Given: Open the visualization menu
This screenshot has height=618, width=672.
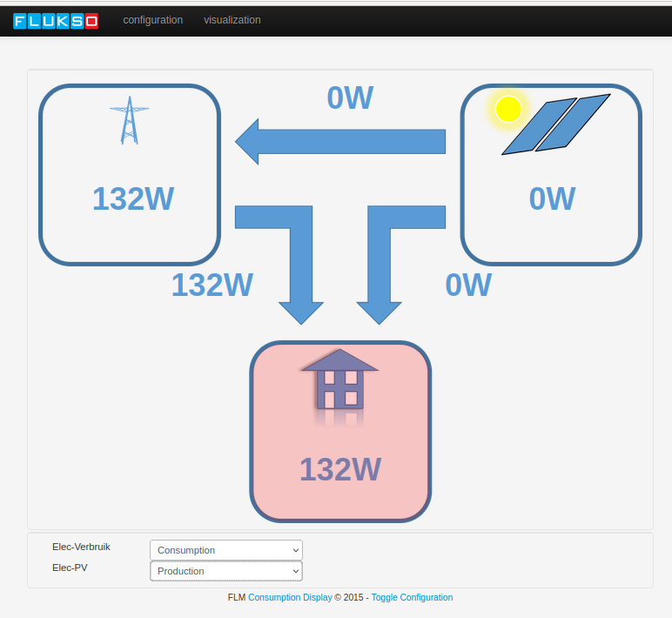Looking at the screenshot, I should (232, 20).
